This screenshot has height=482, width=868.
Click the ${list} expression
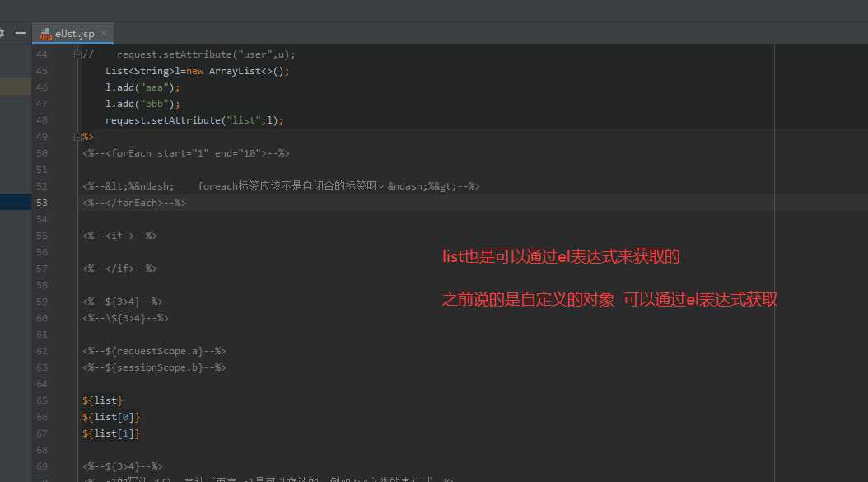102,400
